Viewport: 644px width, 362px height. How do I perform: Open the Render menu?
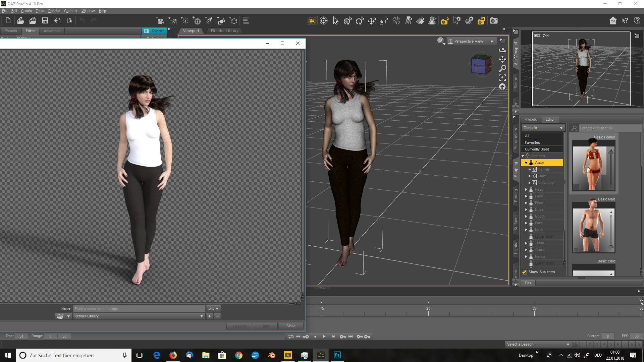tap(54, 11)
